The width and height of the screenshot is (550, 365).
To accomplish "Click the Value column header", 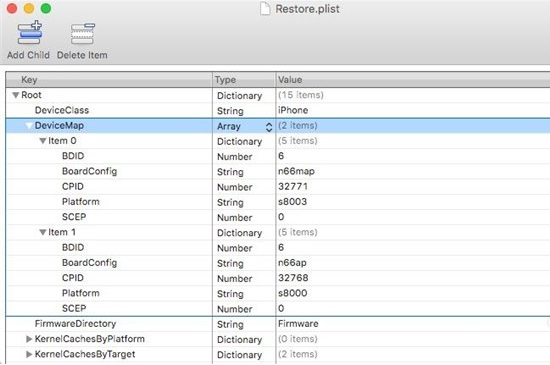I will click(x=413, y=80).
